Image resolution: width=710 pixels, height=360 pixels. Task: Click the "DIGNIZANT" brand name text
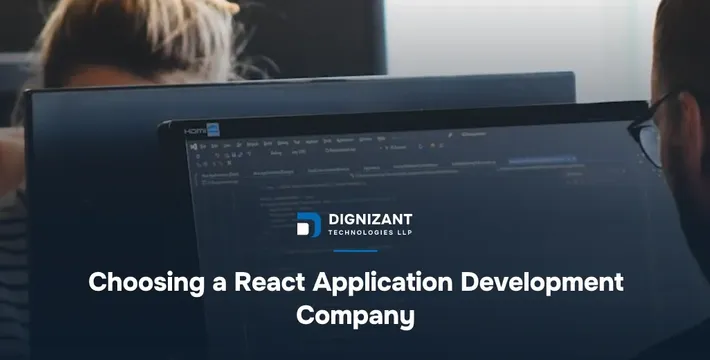click(x=370, y=219)
